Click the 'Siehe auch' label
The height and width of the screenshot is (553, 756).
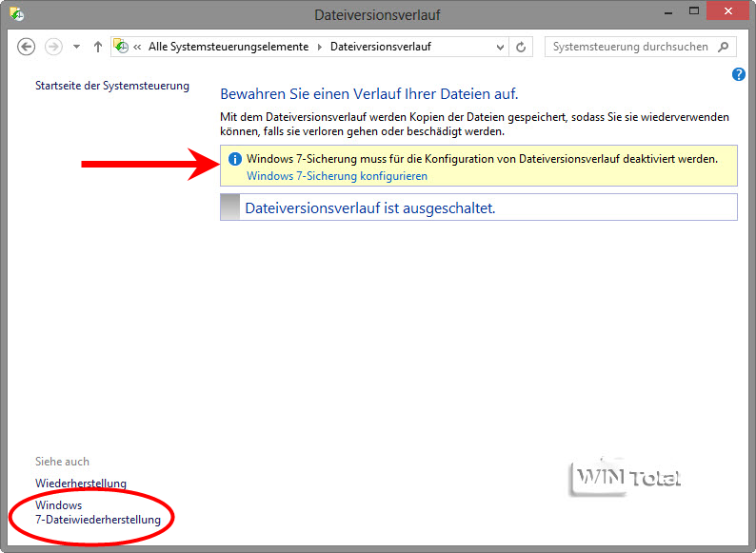pyautogui.click(x=62, y=462)
